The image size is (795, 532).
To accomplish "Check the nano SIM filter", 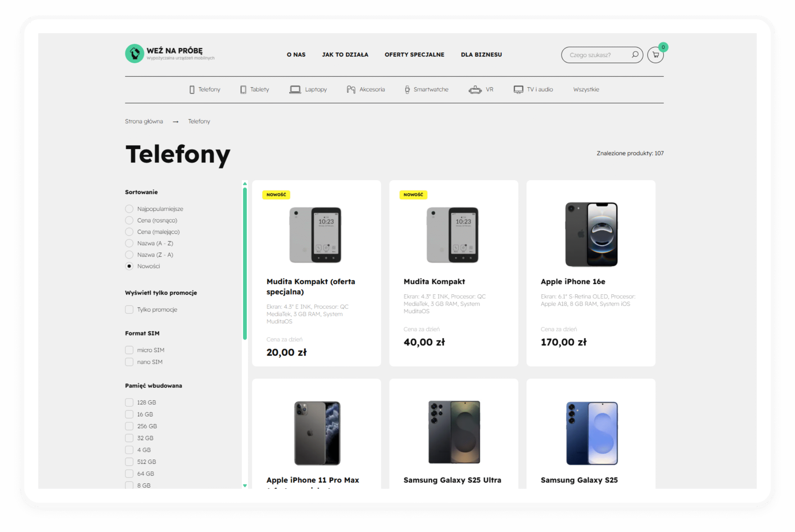I will point(129,362).
